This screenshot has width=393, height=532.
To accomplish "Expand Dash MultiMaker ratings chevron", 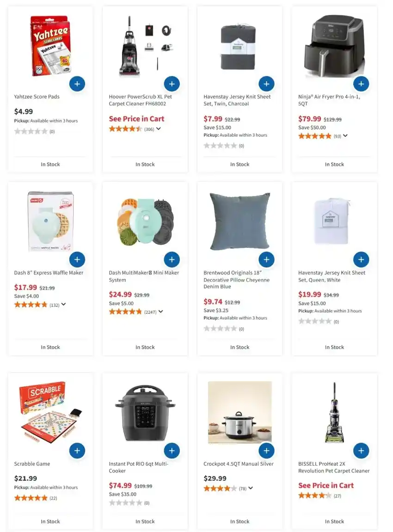I will (160, 312).
